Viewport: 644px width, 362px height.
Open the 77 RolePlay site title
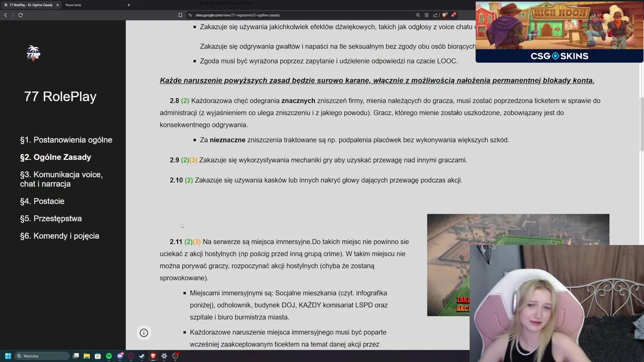(x=60, y=97)
